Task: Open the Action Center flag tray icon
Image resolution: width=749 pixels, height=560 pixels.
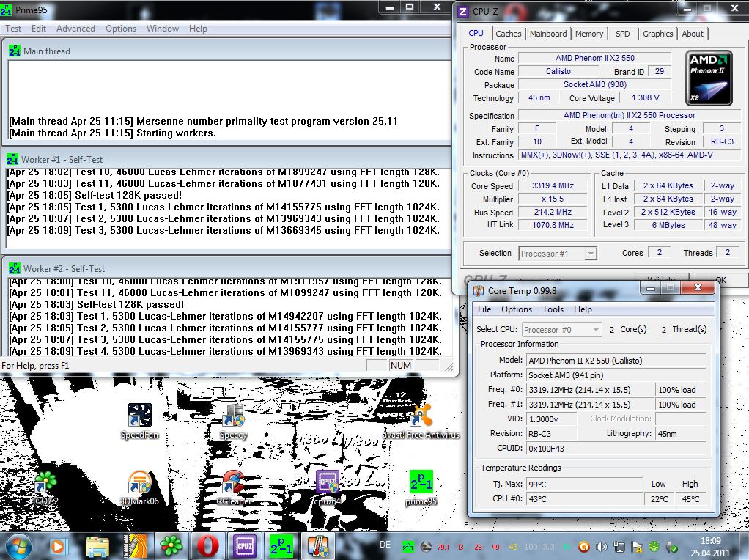Action: coord(636,547)
